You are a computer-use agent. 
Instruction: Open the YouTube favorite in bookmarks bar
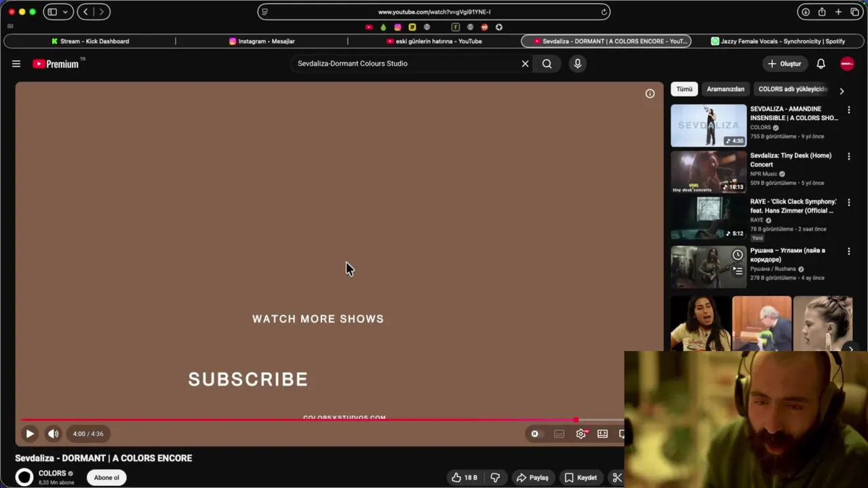[x=369, y=27]
